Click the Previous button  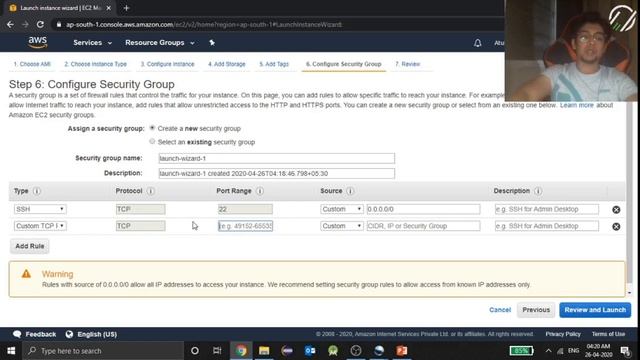pyautogui.click(x=536, y=310)
